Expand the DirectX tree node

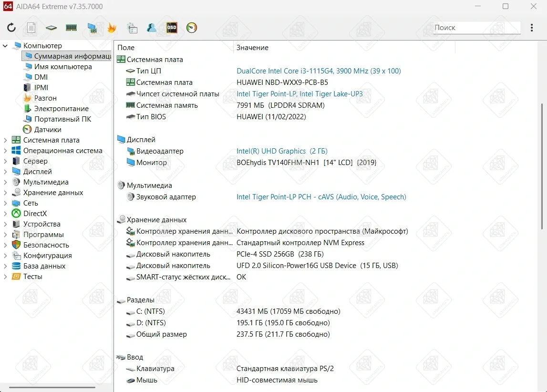coord(5,214)
